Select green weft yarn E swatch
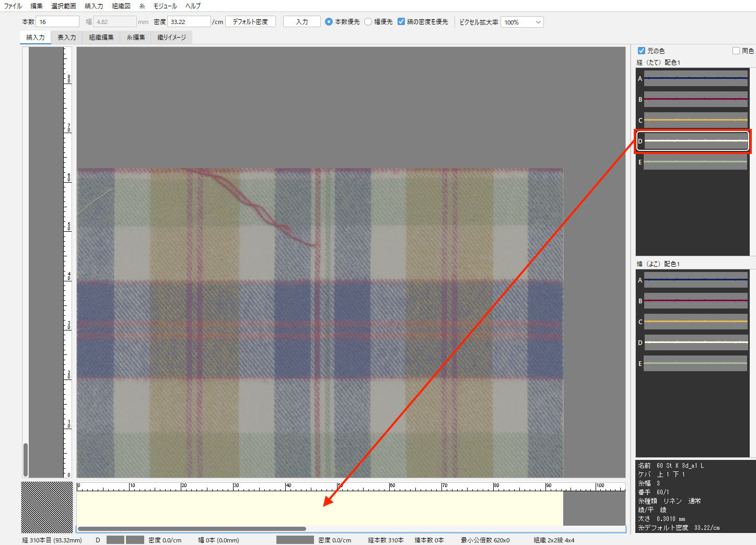This screenshot has width=756, height=545. point(695,363)
